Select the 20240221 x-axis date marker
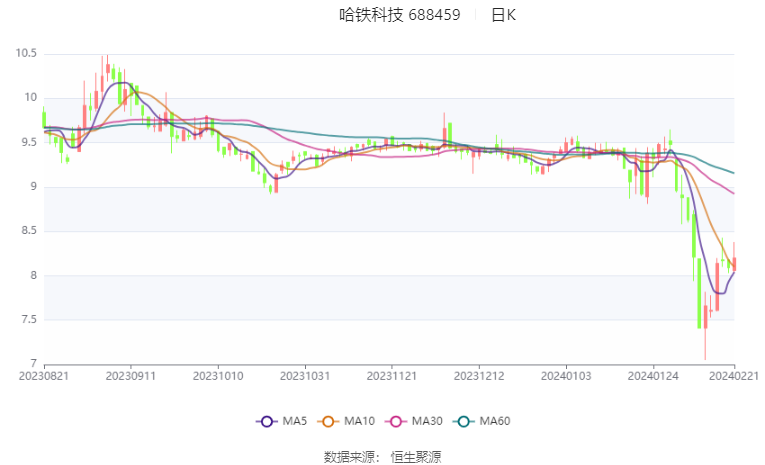The height and width of the screenshot is (465, 765). [734, 376]
